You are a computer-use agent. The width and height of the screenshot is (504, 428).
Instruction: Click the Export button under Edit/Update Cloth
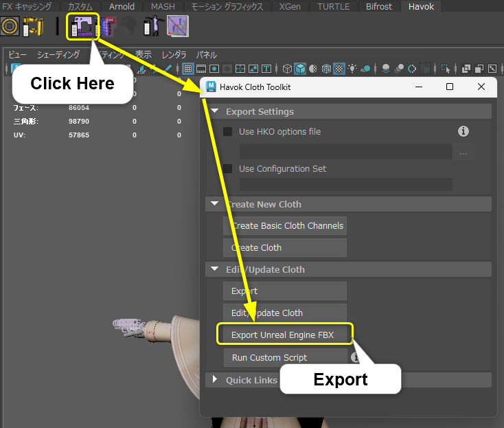285,291
